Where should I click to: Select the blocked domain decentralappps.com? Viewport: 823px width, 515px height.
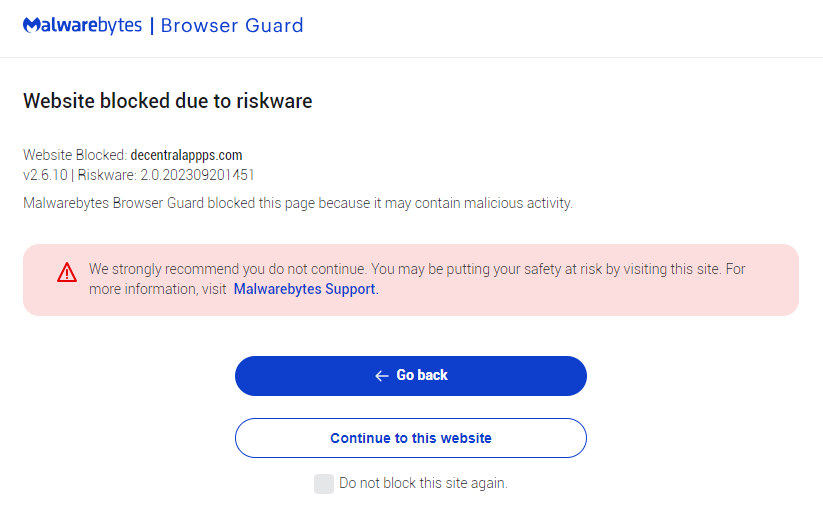[x=186, y=155]
